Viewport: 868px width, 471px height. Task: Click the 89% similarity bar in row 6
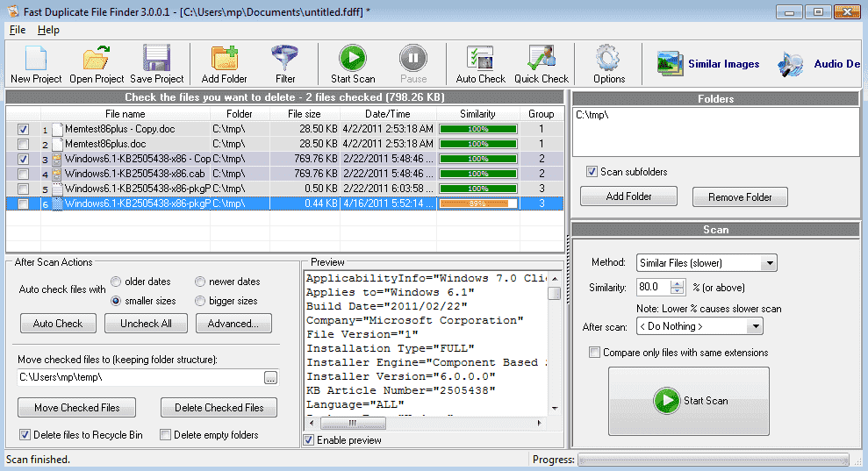click(x=478, y=204)
